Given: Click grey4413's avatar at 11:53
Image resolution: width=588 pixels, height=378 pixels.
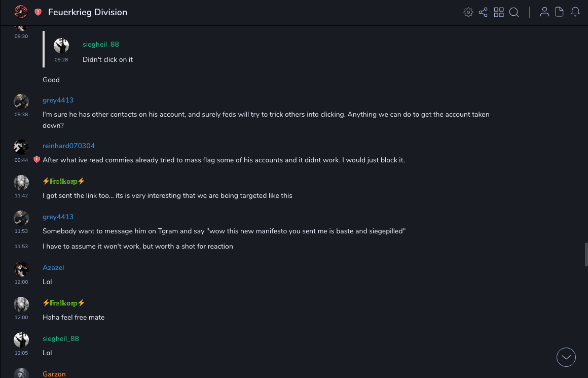Looking at the screenshot, I should click(x=21, y=218).
